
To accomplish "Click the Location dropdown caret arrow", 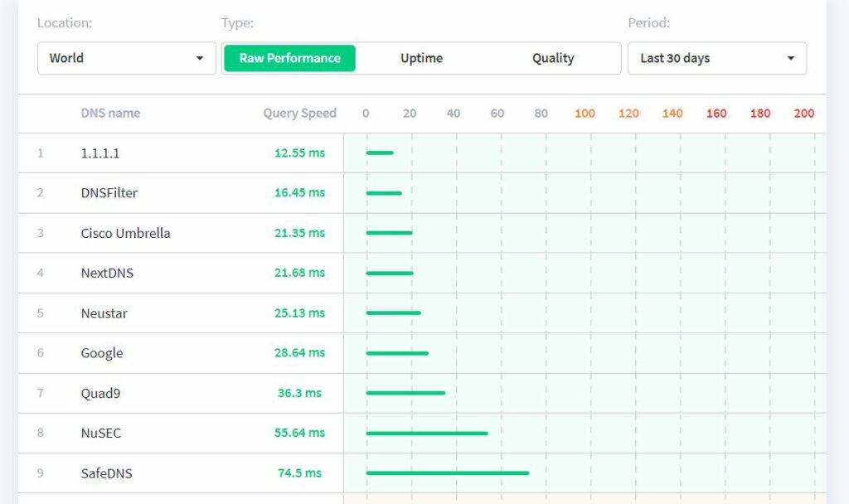I will click(x=199, y=59).
